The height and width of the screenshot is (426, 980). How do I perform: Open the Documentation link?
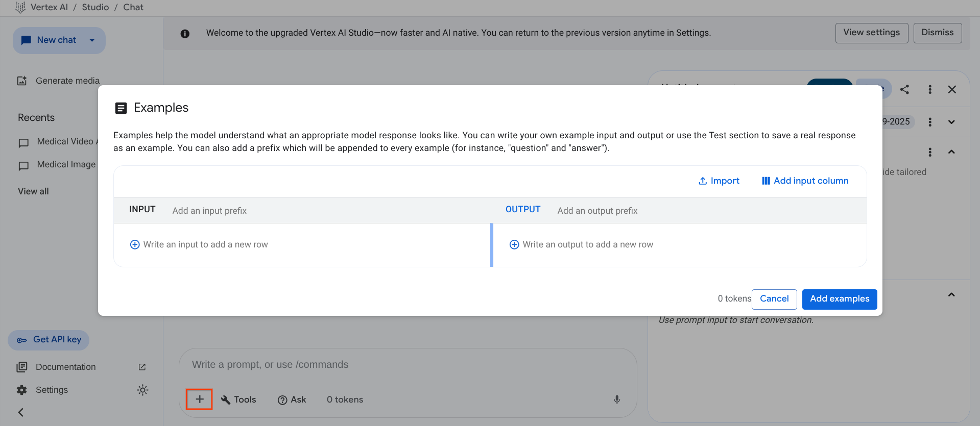click(66, 367)
